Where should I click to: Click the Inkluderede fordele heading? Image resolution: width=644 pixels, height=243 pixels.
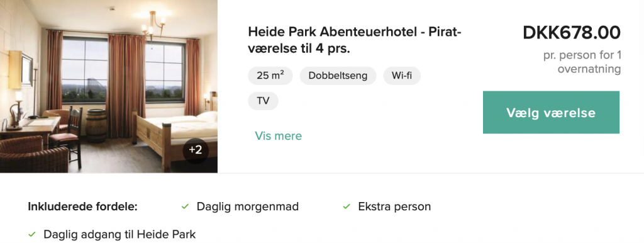point(82,206)
